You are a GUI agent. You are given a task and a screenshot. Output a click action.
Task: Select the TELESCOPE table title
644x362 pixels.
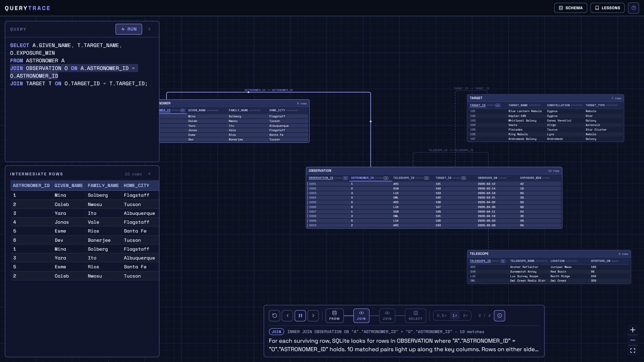tap(479, 254)
